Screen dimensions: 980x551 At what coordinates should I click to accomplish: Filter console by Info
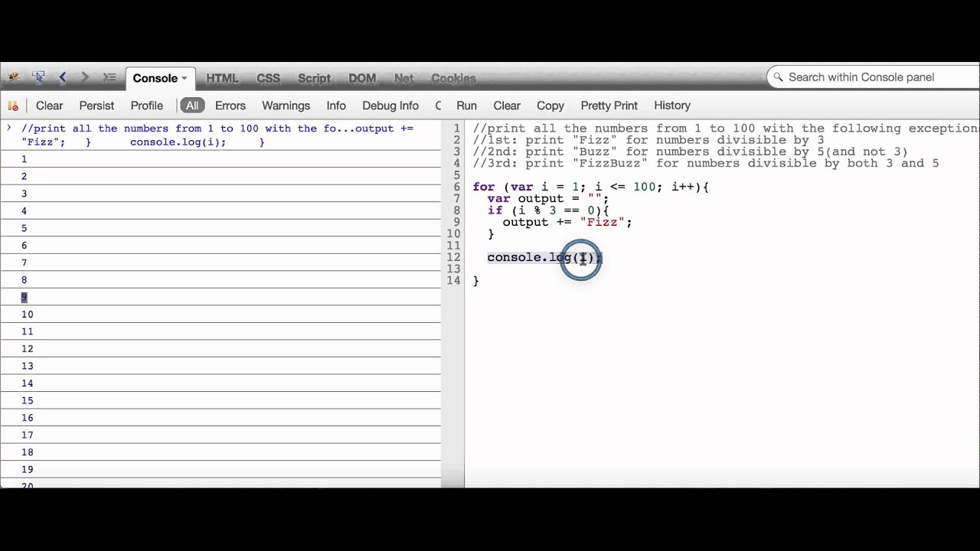coord(336,106)
